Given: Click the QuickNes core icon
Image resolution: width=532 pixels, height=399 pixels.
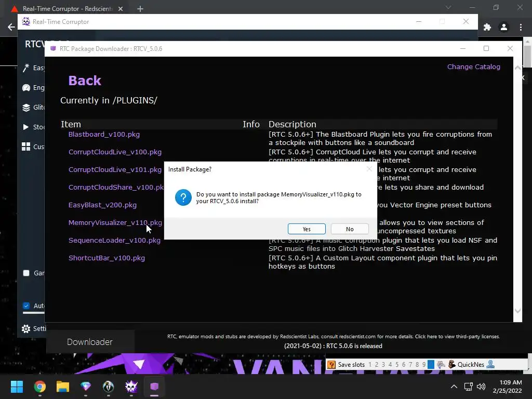Looking at the screenshot, I should [x=451, y=364].
